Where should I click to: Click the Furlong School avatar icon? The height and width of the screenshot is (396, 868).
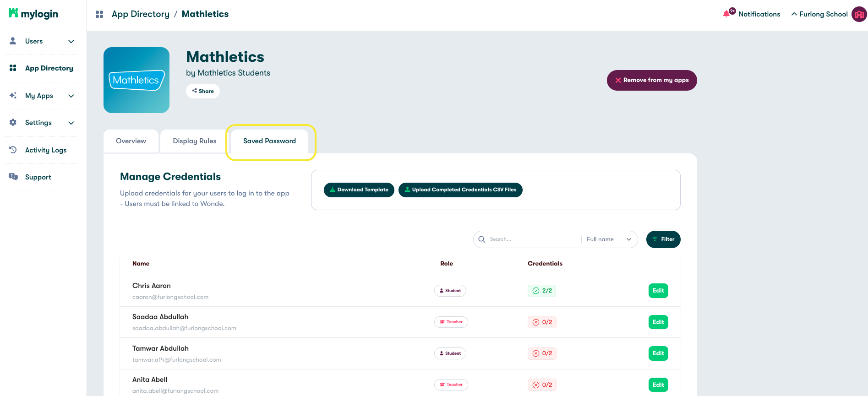pyautogui.click(x=859, y=14)
